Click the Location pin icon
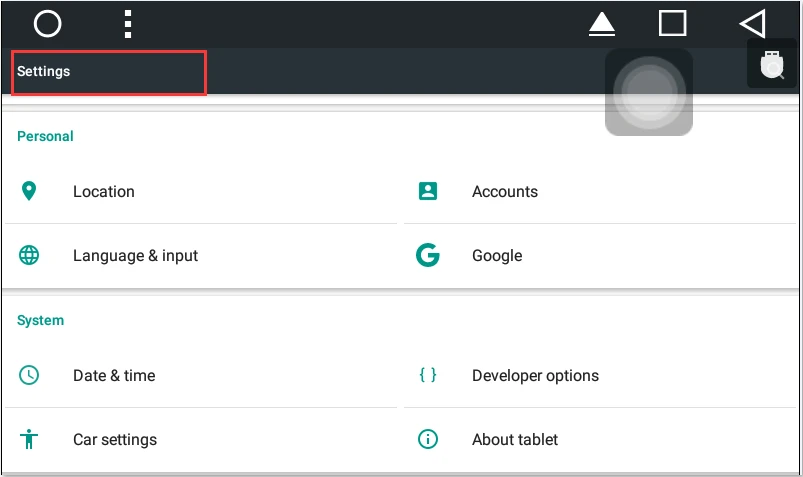 tap(29, 191)
